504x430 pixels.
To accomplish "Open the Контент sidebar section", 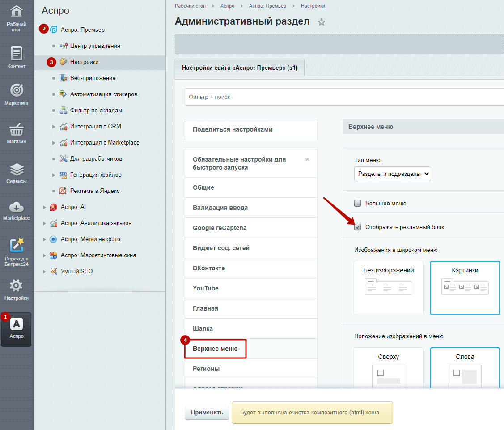I will pos(17,57).
